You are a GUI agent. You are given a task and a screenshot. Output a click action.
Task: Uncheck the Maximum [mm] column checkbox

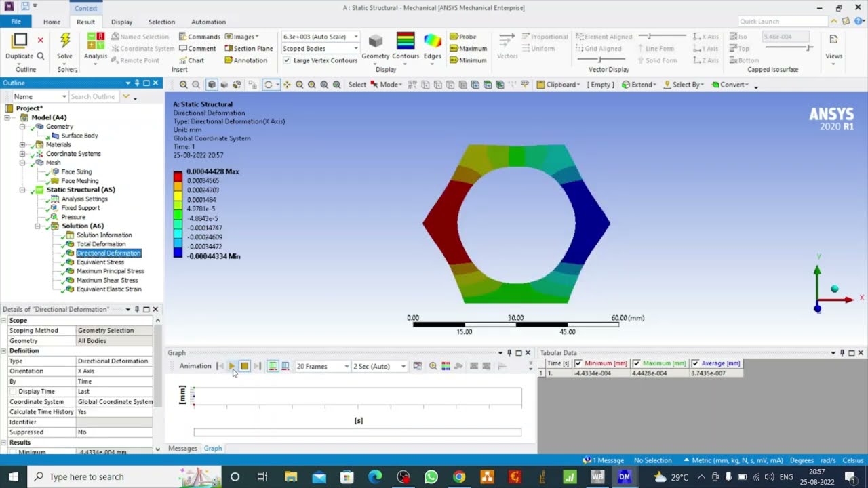(636, 363)
